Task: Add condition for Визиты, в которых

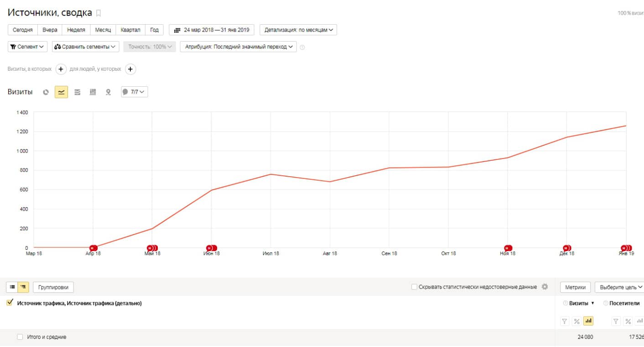Action: click(x=61, y=69)
